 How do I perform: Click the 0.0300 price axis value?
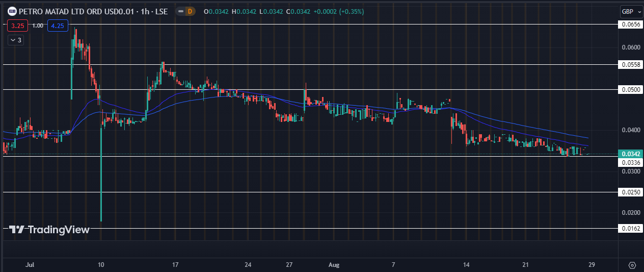(630, 171)
